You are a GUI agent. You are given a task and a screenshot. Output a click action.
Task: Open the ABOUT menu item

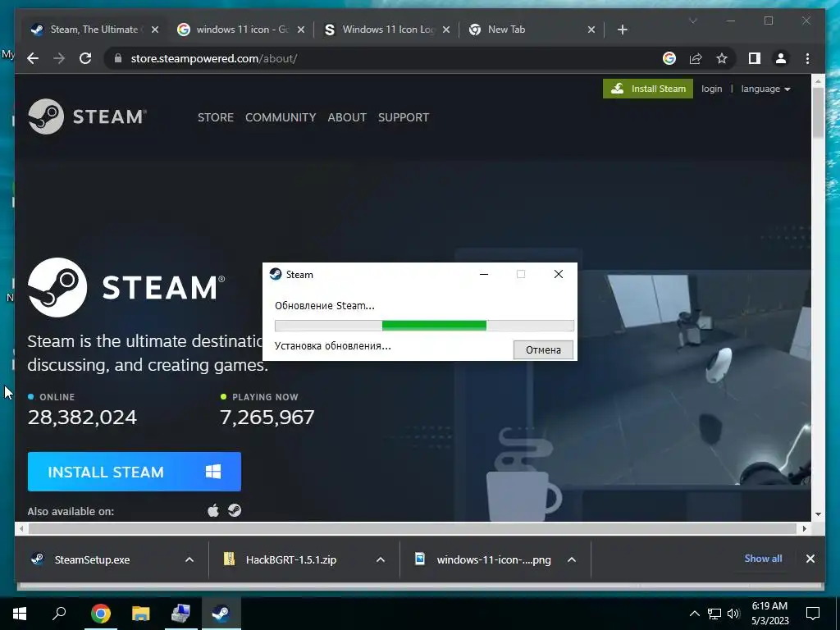(347, 117)
